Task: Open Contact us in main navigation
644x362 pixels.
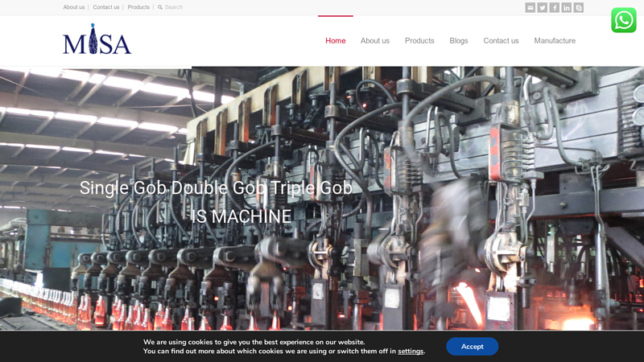Action: (x=501, y=41)
